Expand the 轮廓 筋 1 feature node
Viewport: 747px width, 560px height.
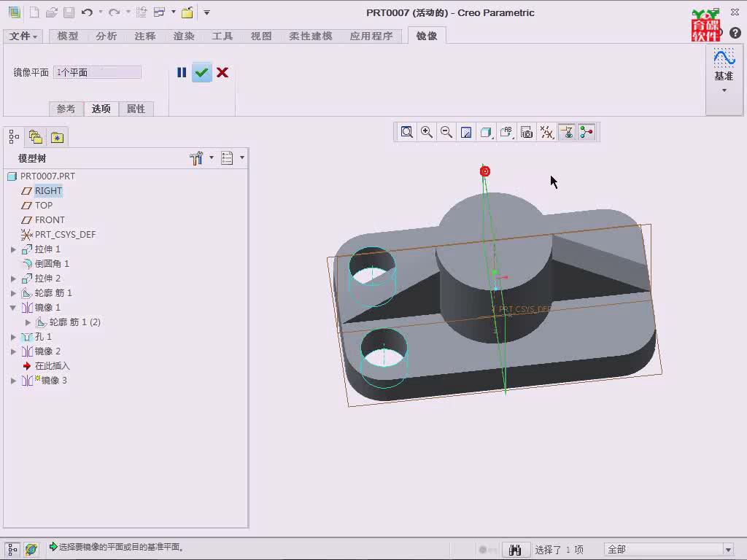[x=13, y=293]
